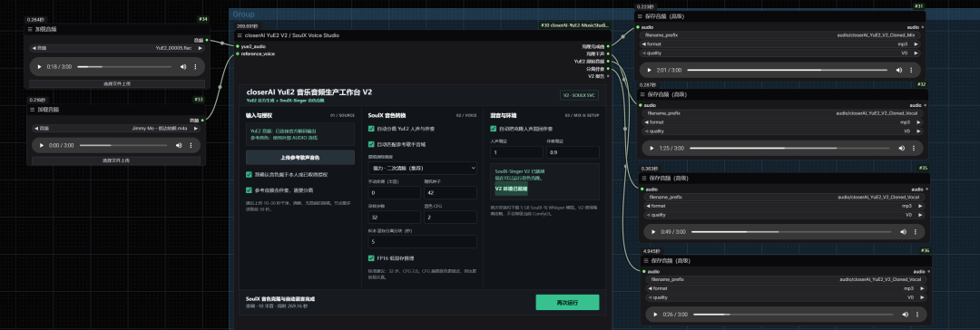Toggle the FP16 low-memory inference checkbox

point(372,257)
